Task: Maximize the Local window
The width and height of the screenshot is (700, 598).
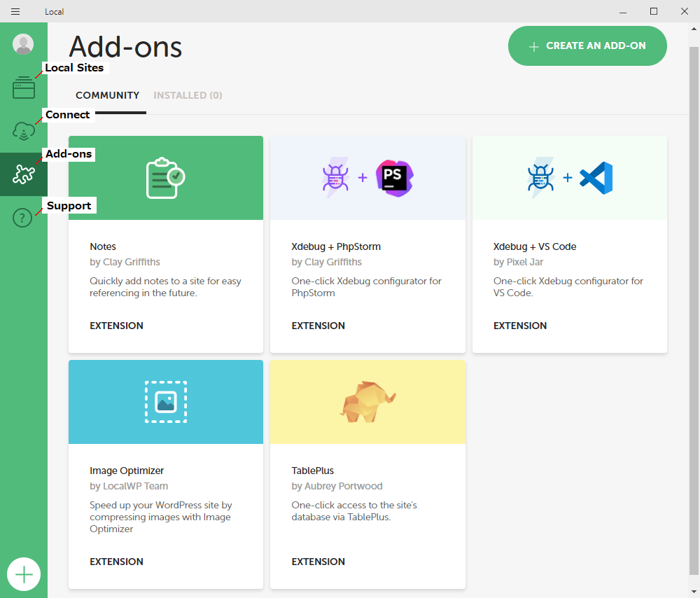Action: pyautogui.click(x=654, y=12)
